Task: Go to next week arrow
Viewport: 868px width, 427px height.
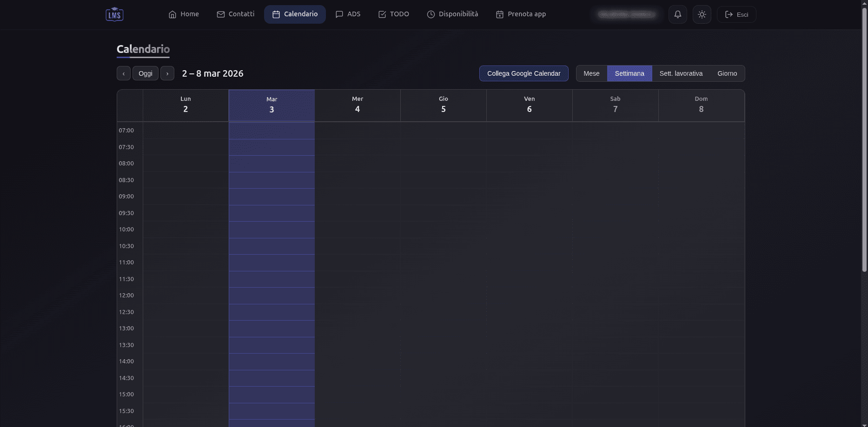Action: [167, 73]
